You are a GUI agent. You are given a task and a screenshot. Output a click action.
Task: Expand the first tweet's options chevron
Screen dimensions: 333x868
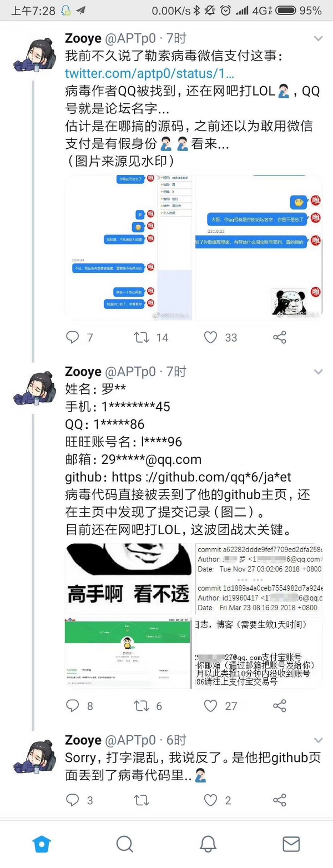coord(318,39)
